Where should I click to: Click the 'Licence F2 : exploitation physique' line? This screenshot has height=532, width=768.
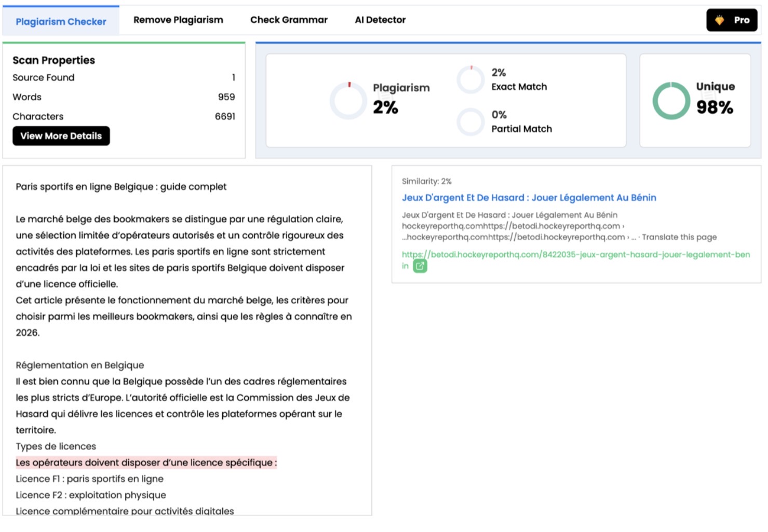(91, 495)
